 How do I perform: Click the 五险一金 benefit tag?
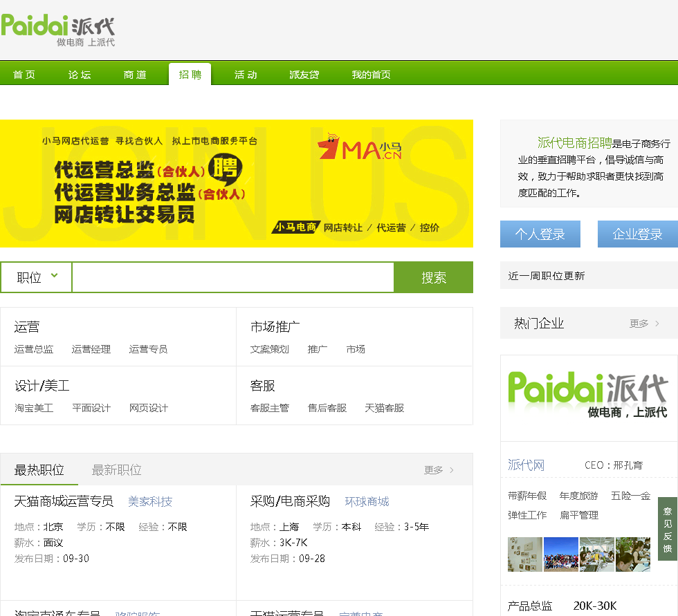pyautogui.click(x=630, y=496)
